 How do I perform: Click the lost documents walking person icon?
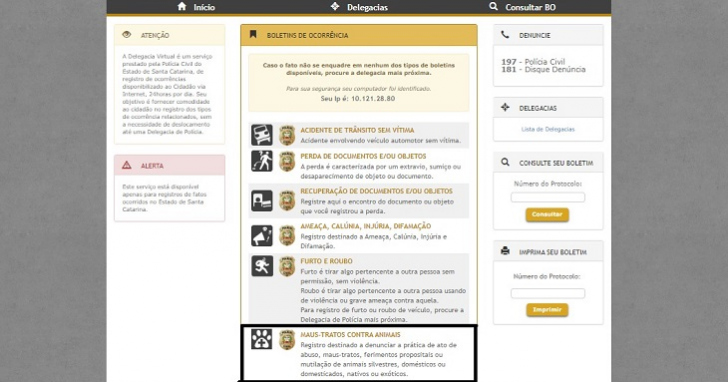pyautogui.click(x=262, y=161)
